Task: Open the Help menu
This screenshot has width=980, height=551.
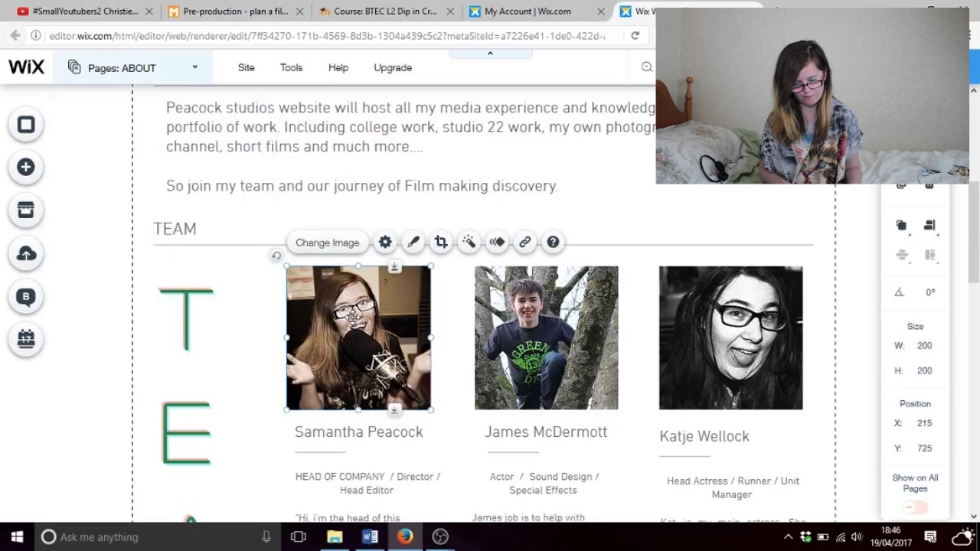Action: [x=338, y=67]
